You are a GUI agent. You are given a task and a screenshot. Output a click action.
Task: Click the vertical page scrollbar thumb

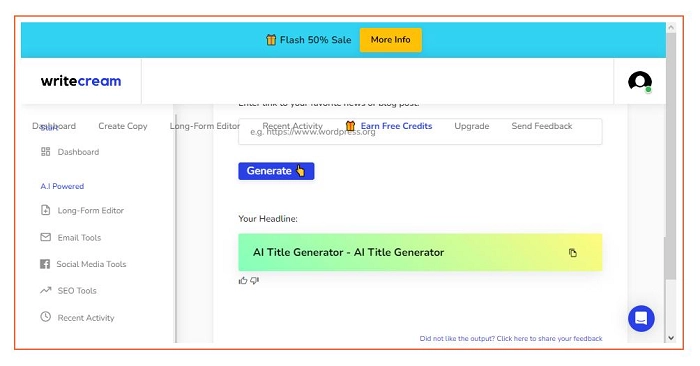(671, 156)
